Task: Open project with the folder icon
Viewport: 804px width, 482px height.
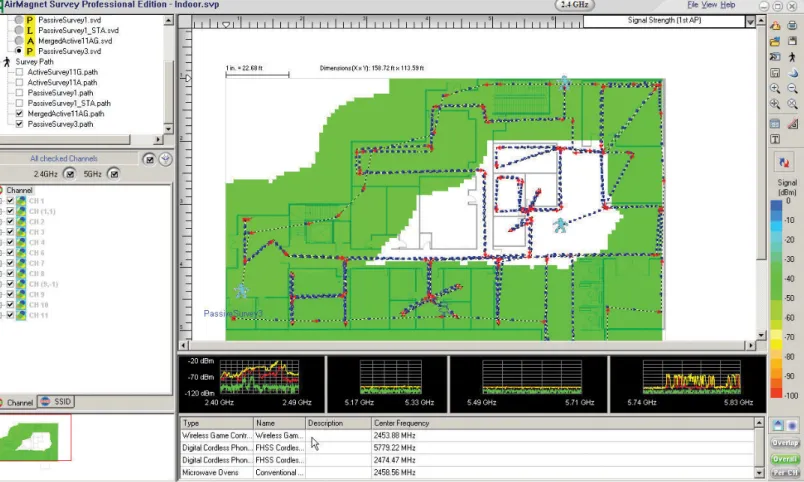Action: (775, 41)
